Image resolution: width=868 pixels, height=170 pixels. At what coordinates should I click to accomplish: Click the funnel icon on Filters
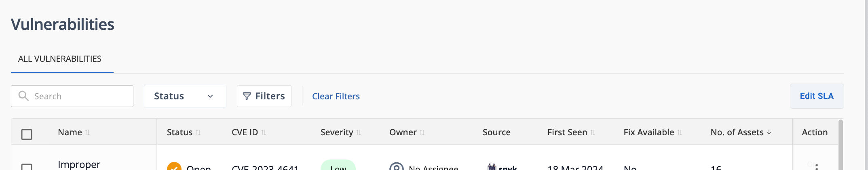click(247, 96)
